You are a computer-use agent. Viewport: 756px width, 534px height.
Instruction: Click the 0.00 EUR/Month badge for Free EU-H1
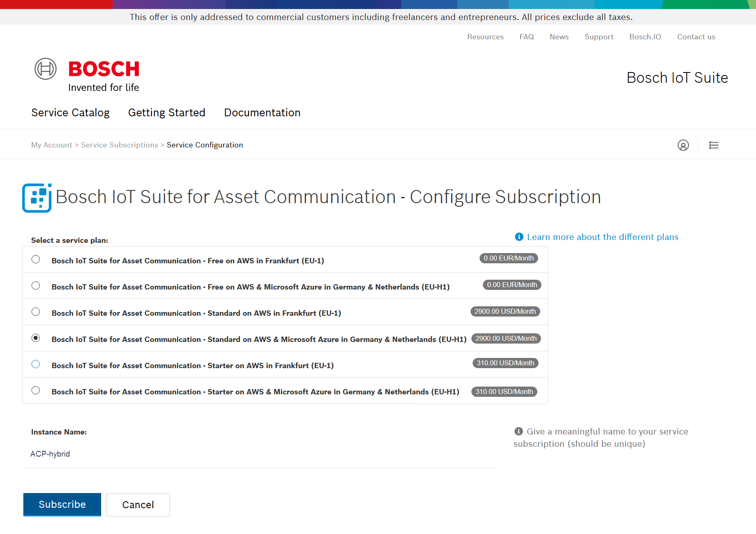point(512,285)
